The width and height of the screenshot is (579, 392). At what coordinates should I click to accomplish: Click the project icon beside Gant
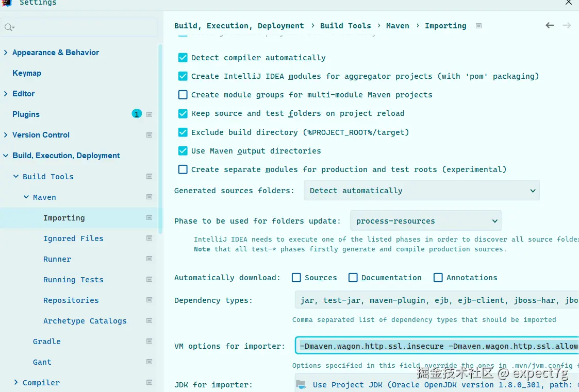click(149, 362)
